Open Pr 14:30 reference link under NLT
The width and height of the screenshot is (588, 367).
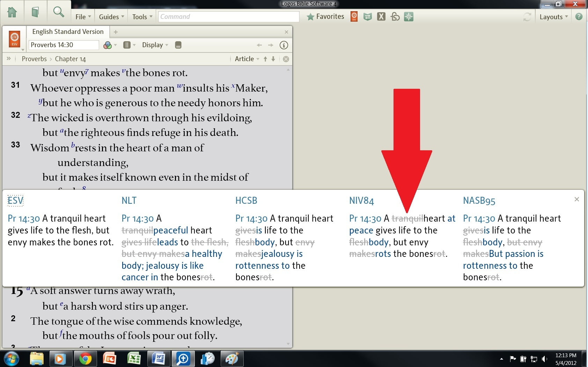(x=138, y=219)
